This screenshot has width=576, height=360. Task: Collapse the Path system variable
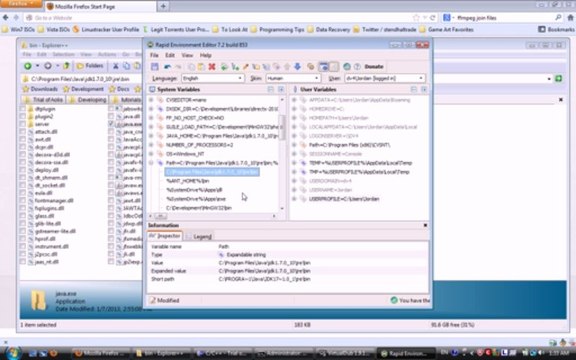[x=151, y=163]
